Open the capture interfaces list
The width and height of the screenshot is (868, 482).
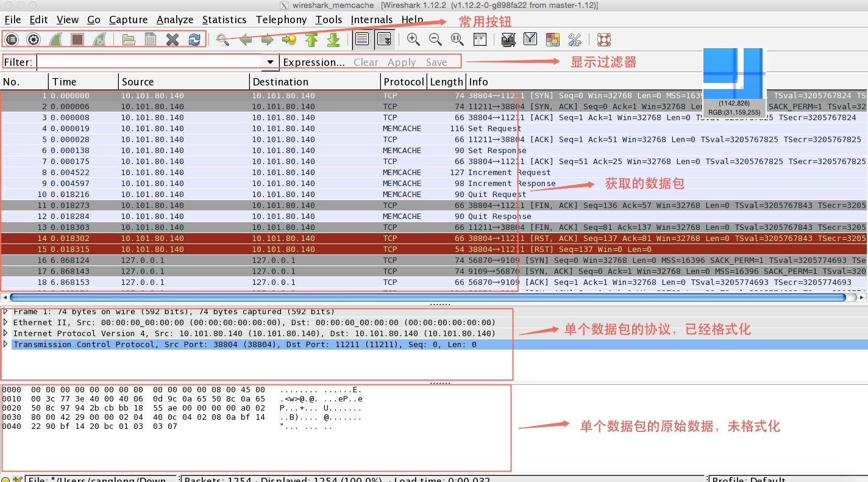pos(11,39)
